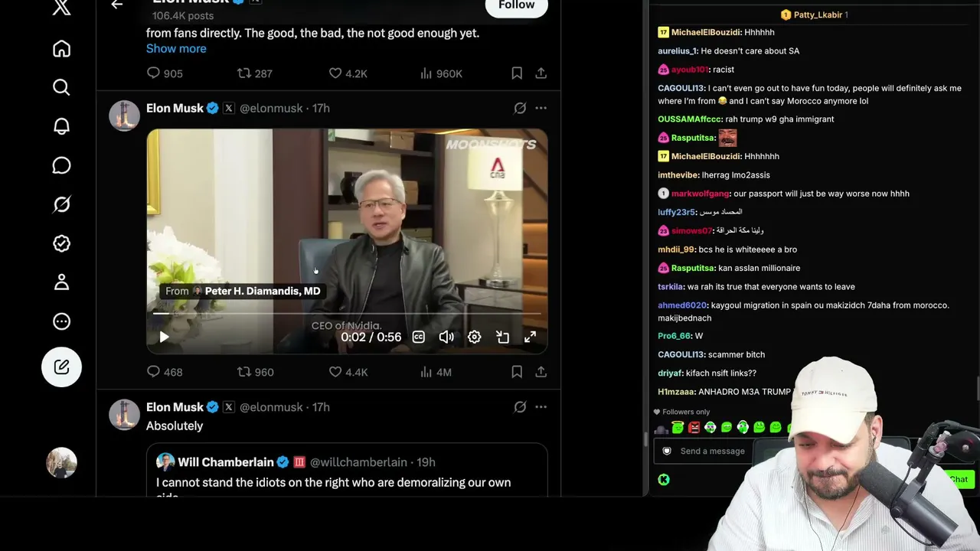Bookmark the post with 4M views
Screen dimensions: 980x551
tap(517, 372)
